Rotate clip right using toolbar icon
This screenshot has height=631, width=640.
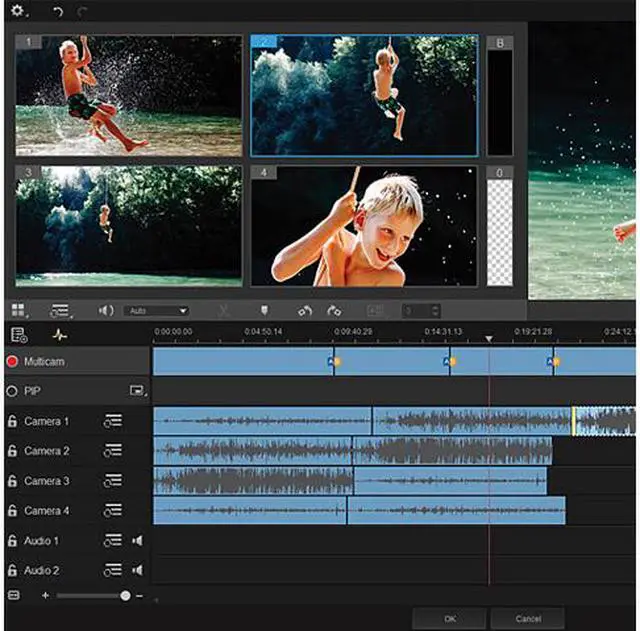(x=334, y=311)
